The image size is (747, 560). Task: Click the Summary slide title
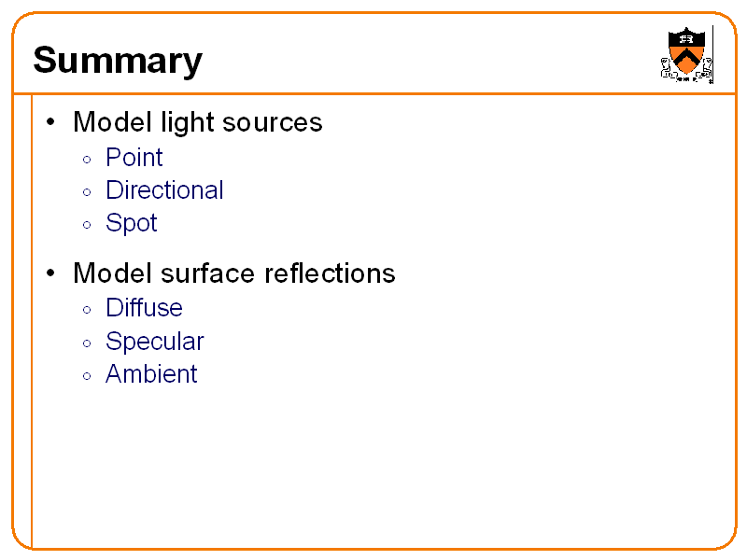(118, 61)
